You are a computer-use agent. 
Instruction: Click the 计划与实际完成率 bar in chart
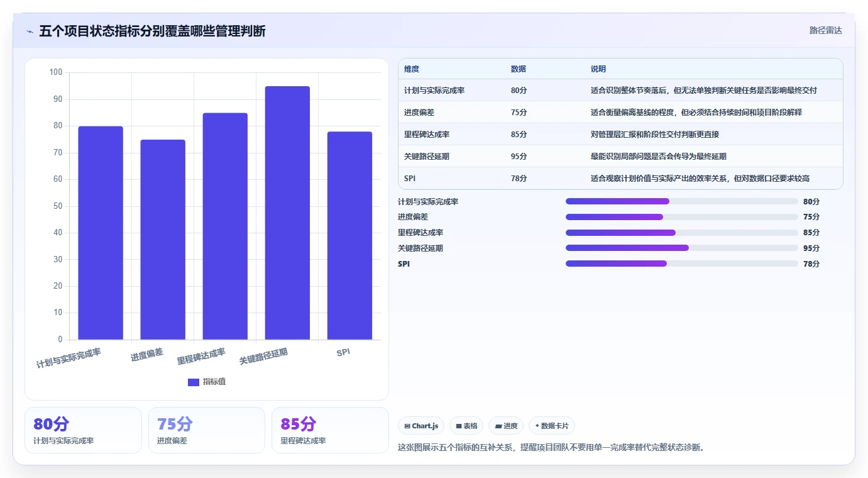coord(101,233)
